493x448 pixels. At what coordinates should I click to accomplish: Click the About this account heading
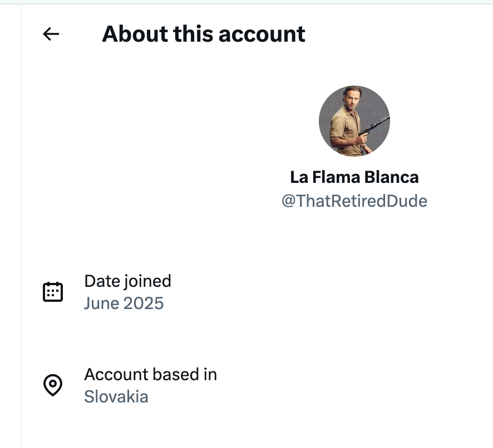pyautogui.click(x=204, y=34)
